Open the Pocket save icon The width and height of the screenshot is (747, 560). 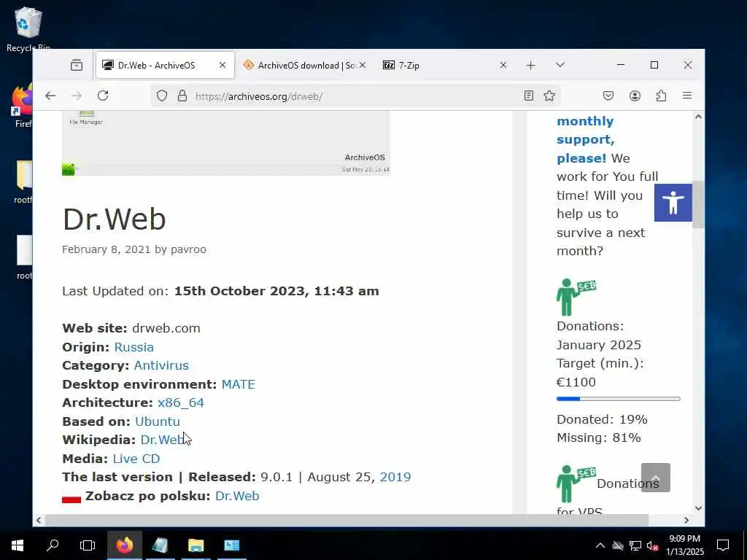pos(608,96)
